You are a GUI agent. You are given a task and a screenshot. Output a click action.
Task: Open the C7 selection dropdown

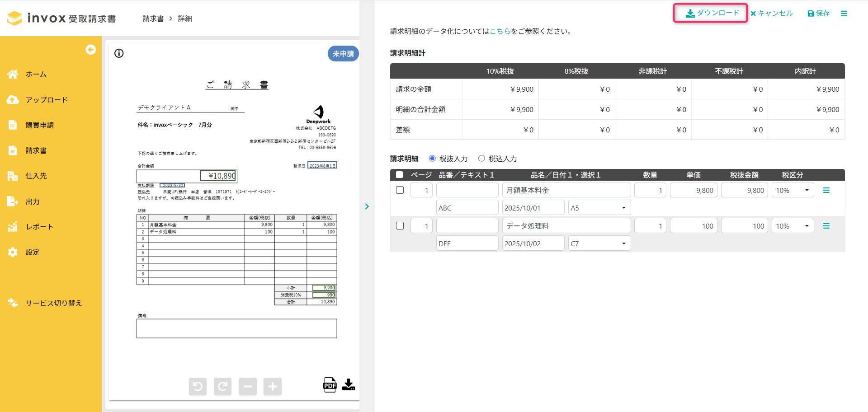[599, 243]
